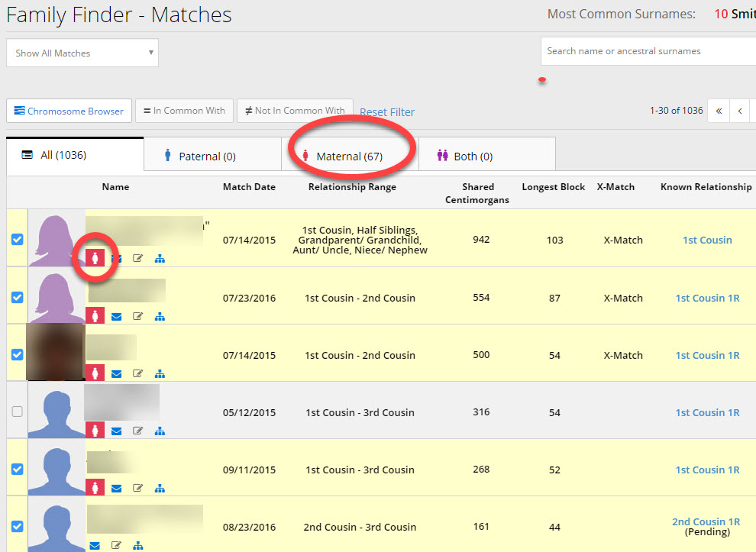Click the maternal icon for the 09/11/2015 match
756x552 pixels.
coord(95,488)
